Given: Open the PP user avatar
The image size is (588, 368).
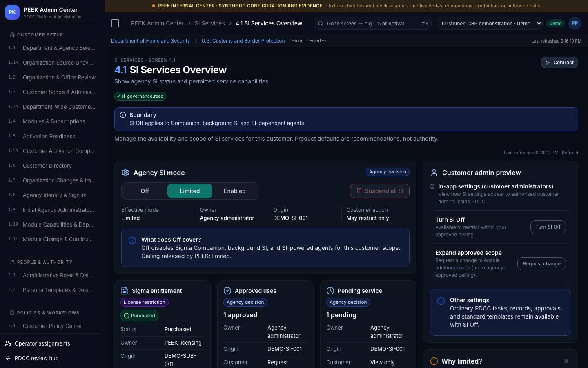Looking at the screenshot, I should (x=575, y=23).
